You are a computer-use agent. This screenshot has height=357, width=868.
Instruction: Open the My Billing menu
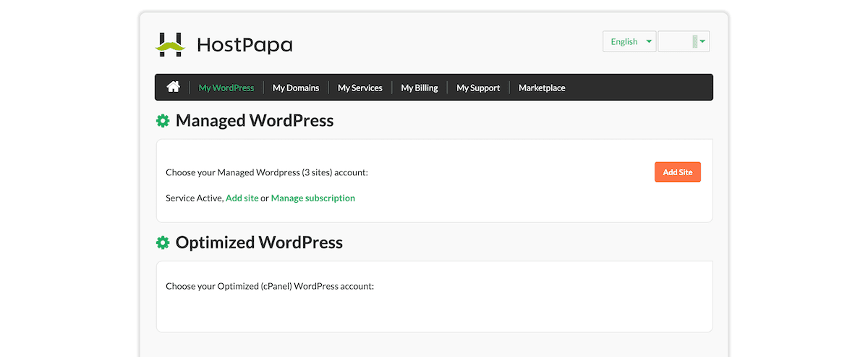coord(420,88)
